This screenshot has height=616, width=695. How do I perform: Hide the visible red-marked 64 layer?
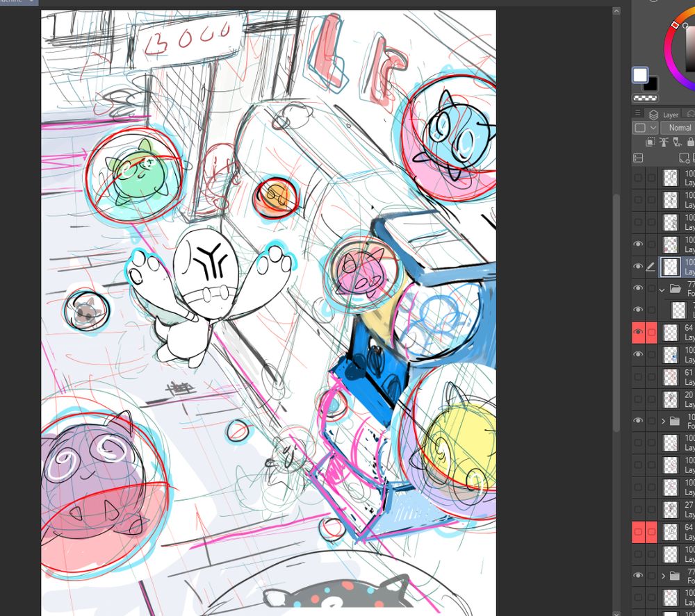[x=638, y=332]
